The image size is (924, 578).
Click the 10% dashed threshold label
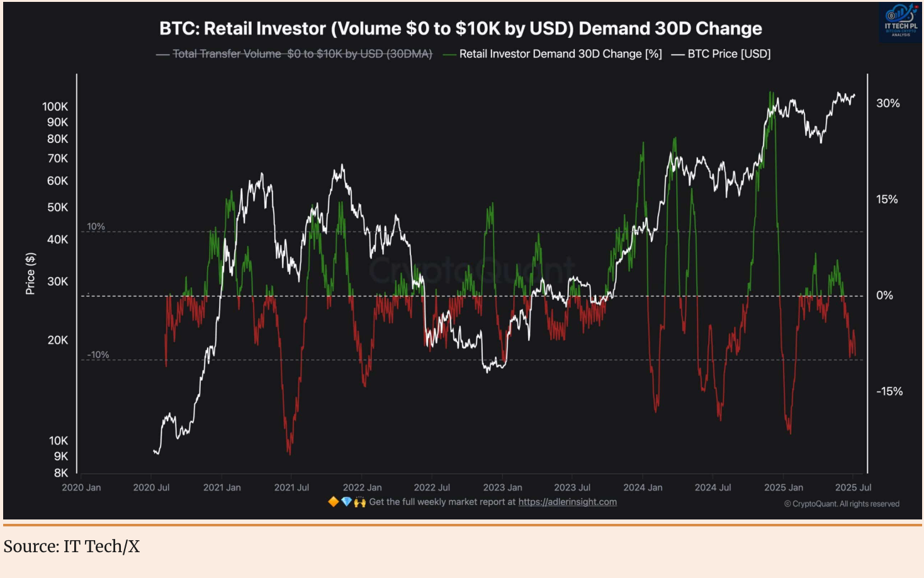(96, 227)
